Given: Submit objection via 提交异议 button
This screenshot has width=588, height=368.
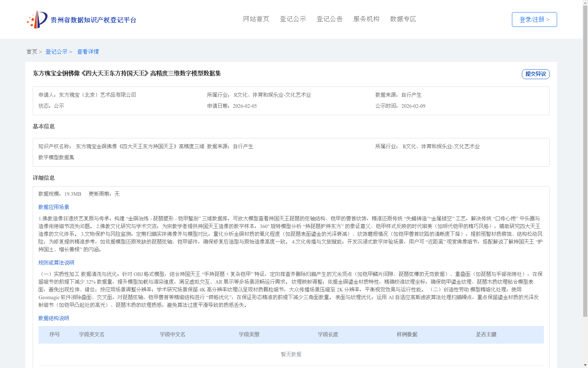Looking at the screenshot, I should 536,74.
